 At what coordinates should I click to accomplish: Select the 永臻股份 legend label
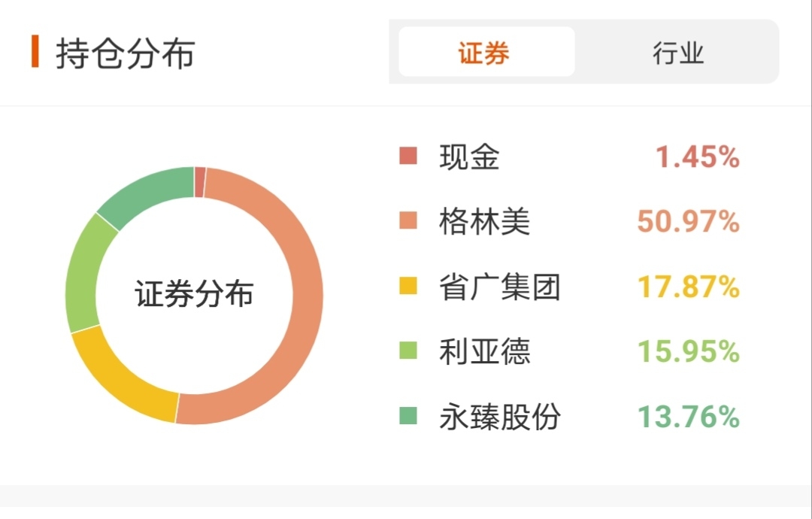point(500,417)
